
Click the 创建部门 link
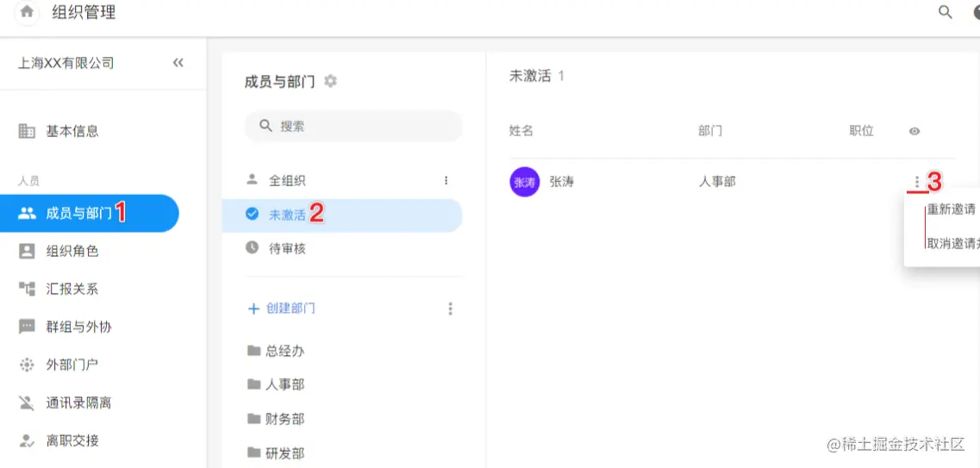pos(290,308)
